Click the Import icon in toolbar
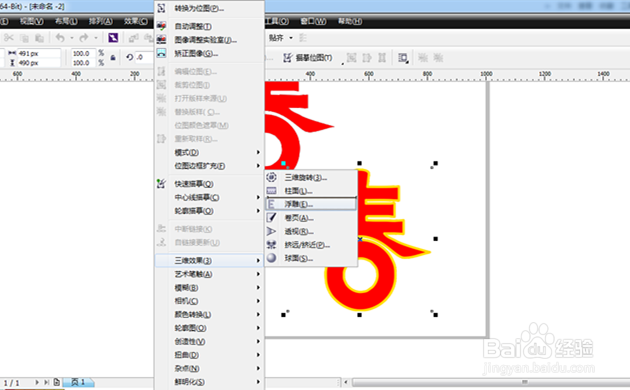The height and width of the screenshot is (390, 630). pos(133,38)
